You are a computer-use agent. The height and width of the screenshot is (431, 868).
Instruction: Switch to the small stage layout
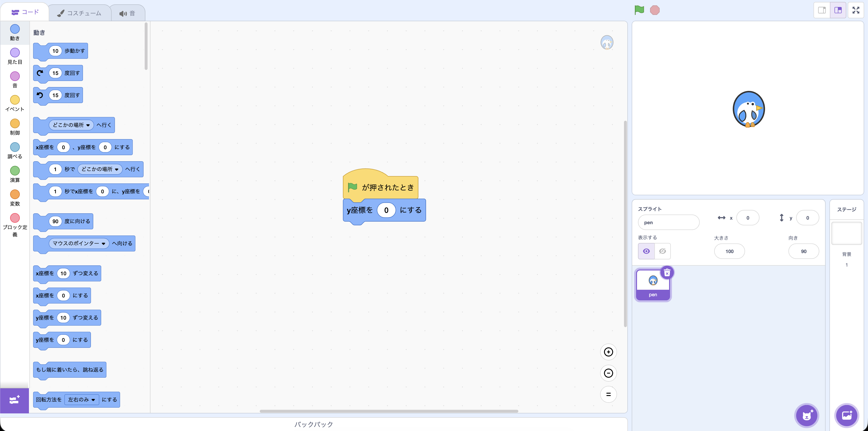pos(821,10)
